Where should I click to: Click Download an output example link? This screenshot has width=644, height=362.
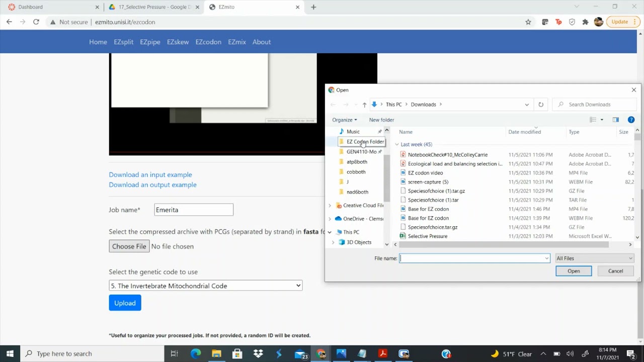point(152,185)
